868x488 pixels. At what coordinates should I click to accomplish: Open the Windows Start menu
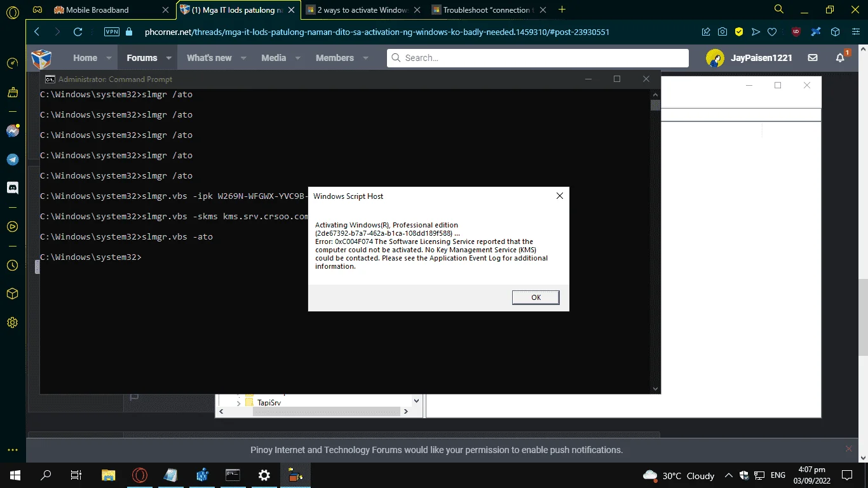pos(15,475)
